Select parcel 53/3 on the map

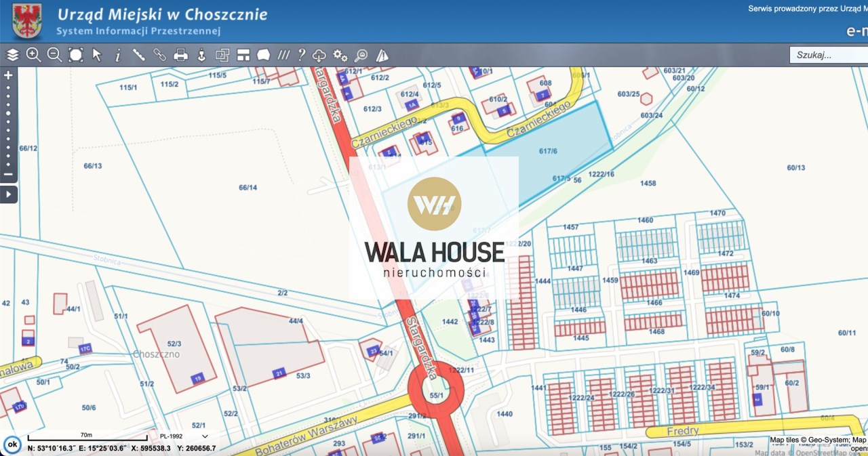(x=302, y=375)
